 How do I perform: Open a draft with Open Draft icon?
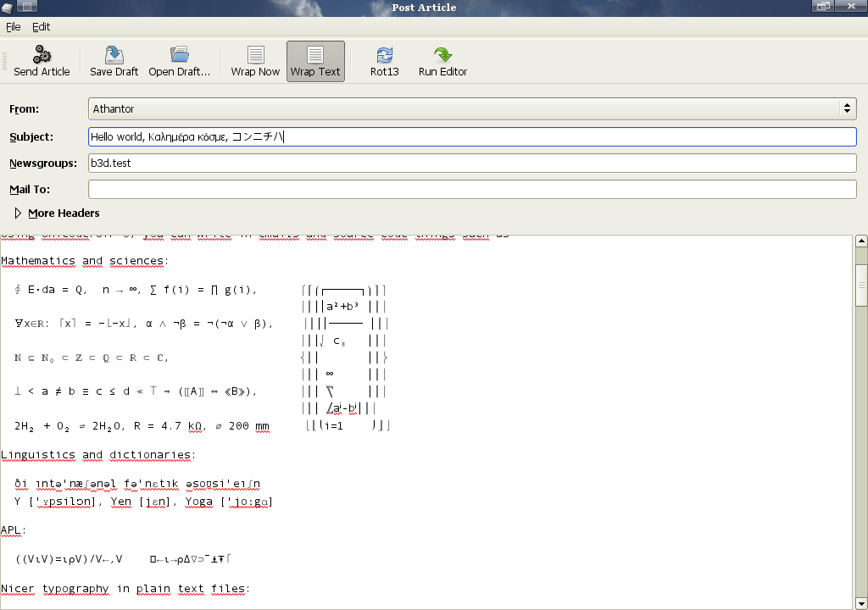pos(180,54)
